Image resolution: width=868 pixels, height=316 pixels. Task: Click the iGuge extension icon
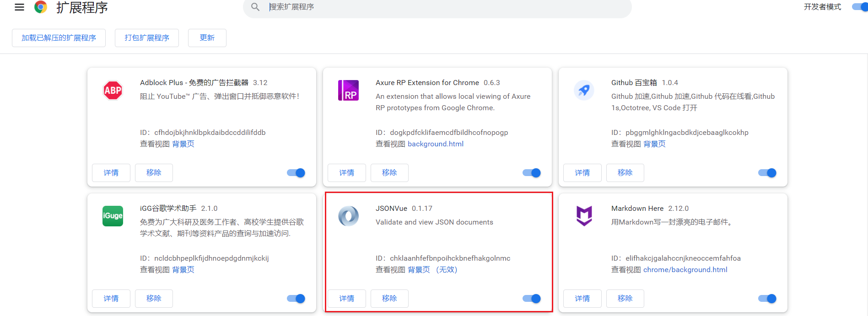coord(113,216)
